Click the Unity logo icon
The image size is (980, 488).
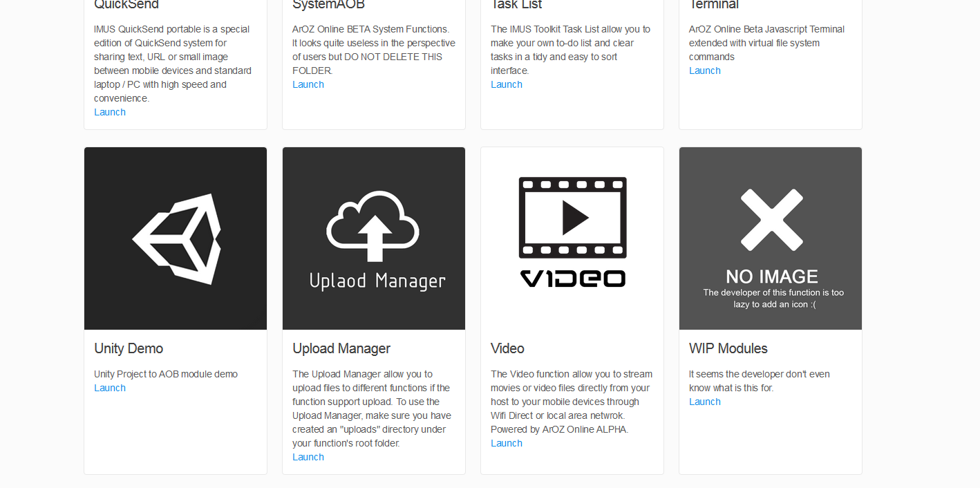click(177, 238)
